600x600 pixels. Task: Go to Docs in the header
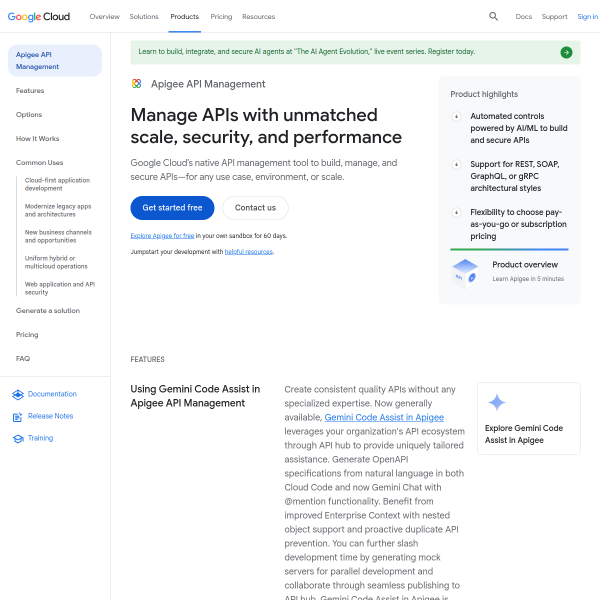(523, 16)
